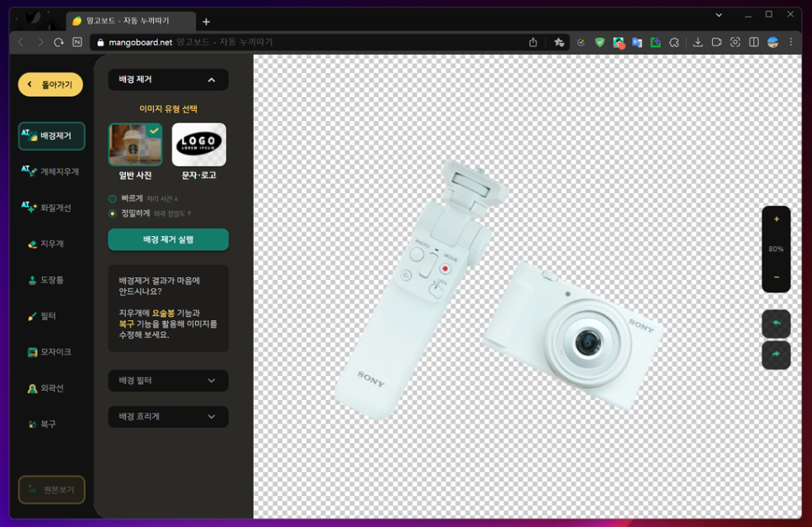Expand the 배경 흐리게 section
812x527 pixels.
[x=168, y=417]
